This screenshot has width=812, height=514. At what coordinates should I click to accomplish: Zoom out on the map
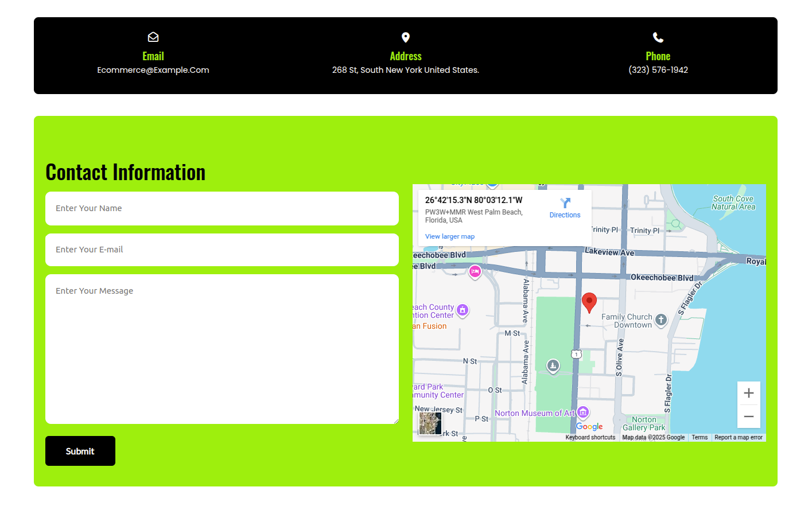748,416
